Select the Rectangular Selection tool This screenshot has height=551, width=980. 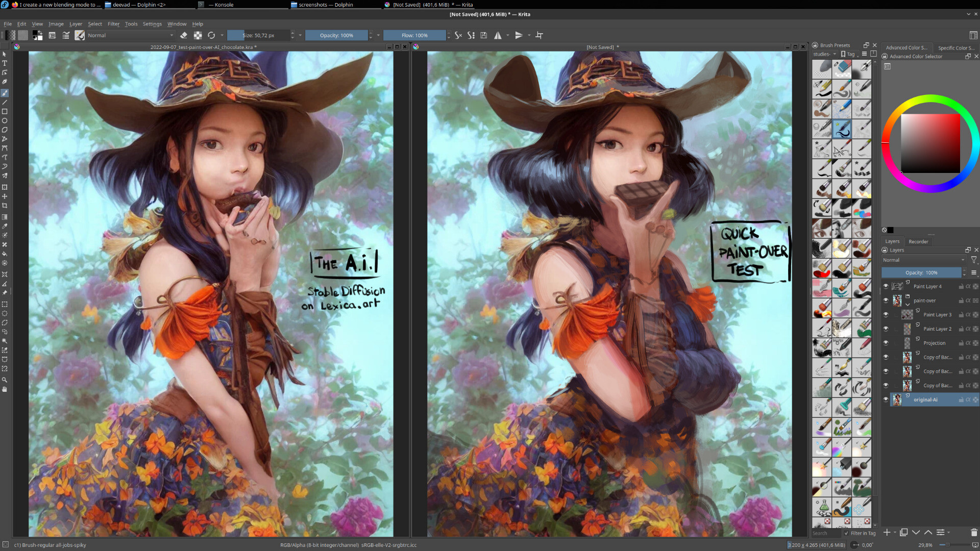pos(5,304)
